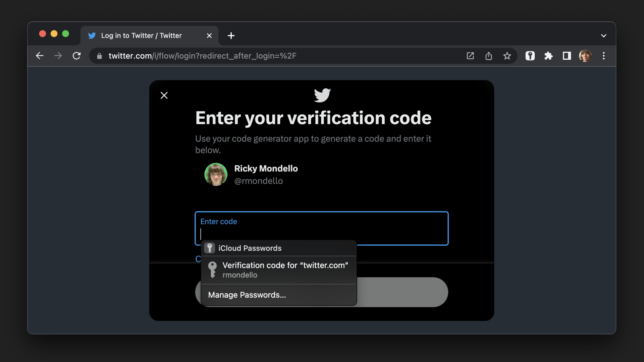This screenshot has width=644, height=362.
Task: Bookmark this page with the star icon
Action: pos(507,56)
